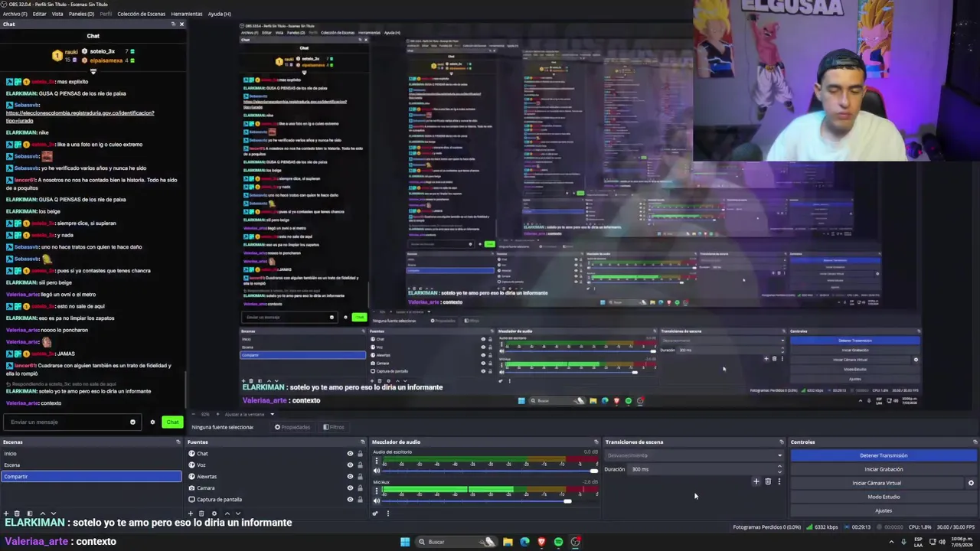980x551 pixels.
Task: Move source up in Fuentes toolbar
Action: point(227,514)
